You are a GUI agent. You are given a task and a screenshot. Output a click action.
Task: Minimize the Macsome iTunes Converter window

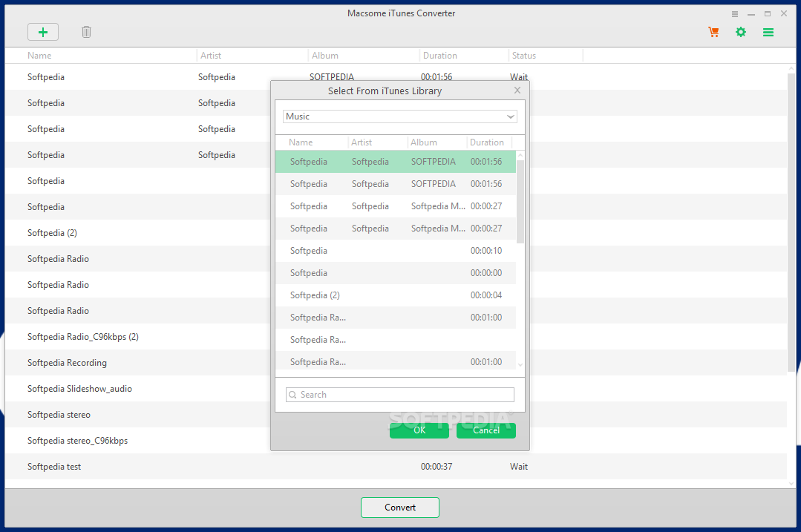coord(751,14)
